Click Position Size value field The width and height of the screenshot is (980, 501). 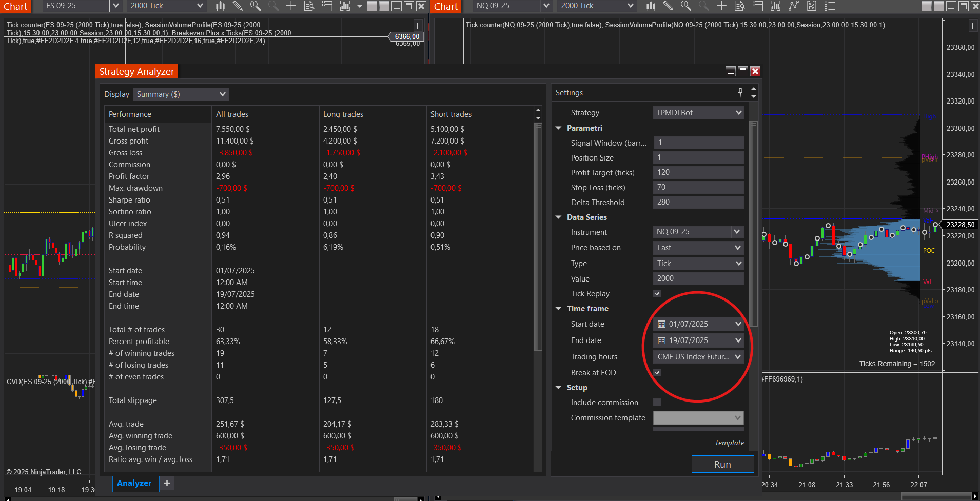pyautogui.click(x=698, y=157)
